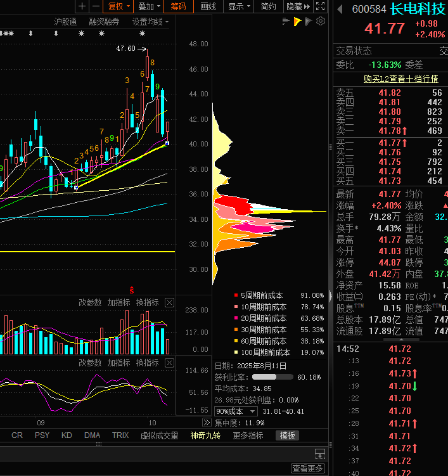Viewport: 448px width, 476px height.
Task: Click the red 5周期前成本 color swatch
Action: 236,295
